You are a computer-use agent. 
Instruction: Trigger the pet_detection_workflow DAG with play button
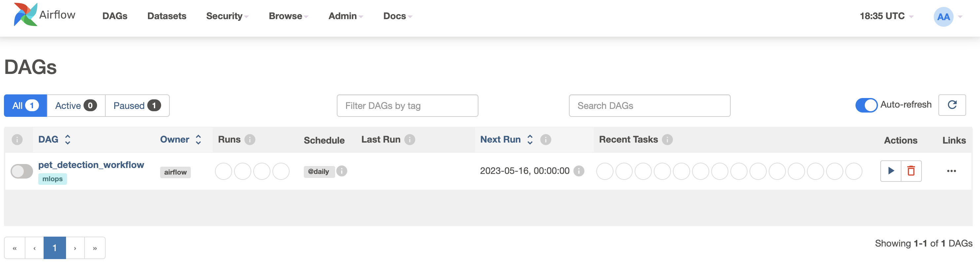click(891, 171)
